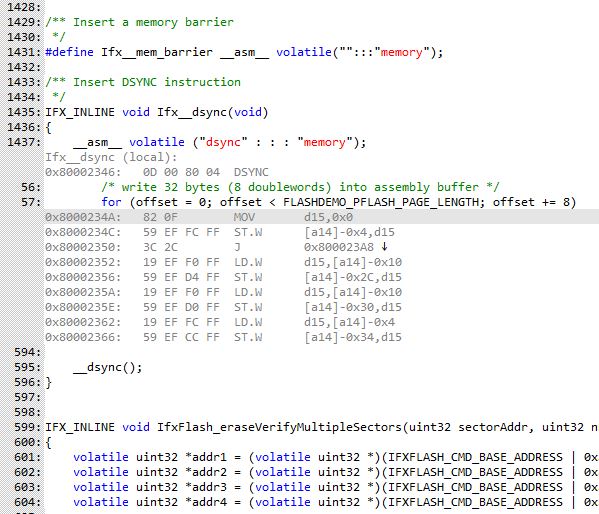
Task: Click the opening brace on line 1436
Action: coord(49,127)
